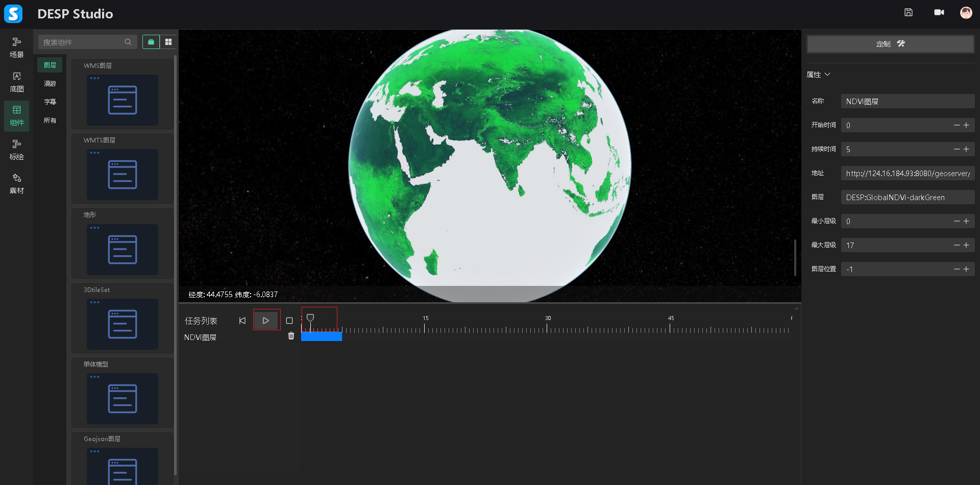980x485 pixels.
Task: Select the WMS图层 component thumbnail
Action: point(122,100)
